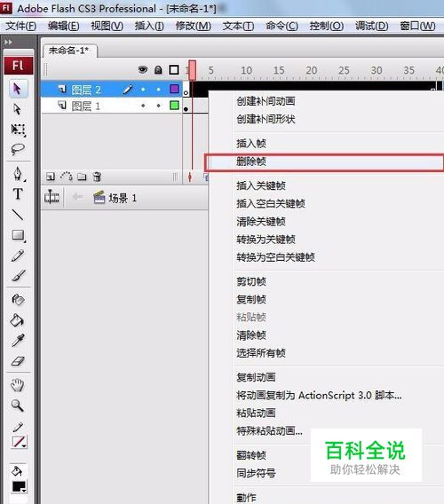Toggle visibility dot for 图层 2
This screenshot has height=504, width=444.
[x=143, y=90]
